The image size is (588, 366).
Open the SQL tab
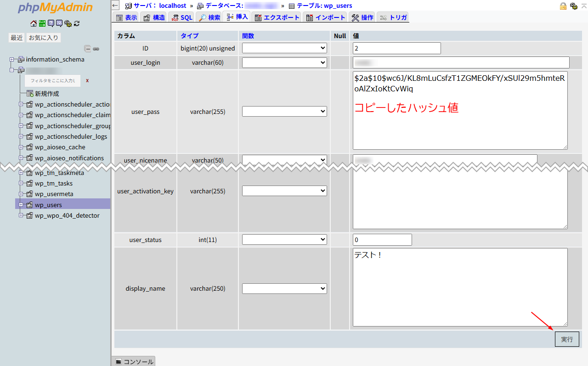pos(181,17)
